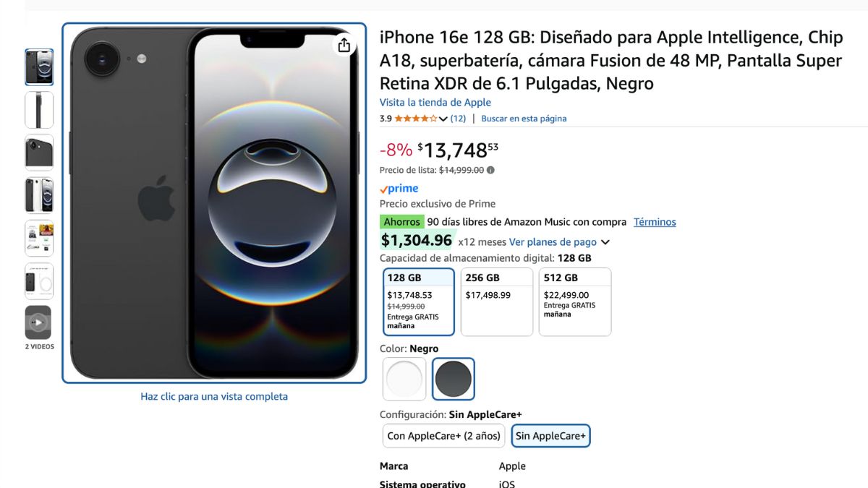This screenshot has width=868, height=488.
Task: Expand the rating dropdown chevron
Action: 443,119
